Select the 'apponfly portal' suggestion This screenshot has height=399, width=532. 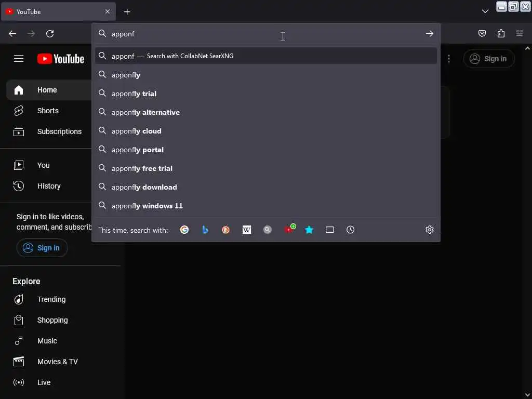266,149
